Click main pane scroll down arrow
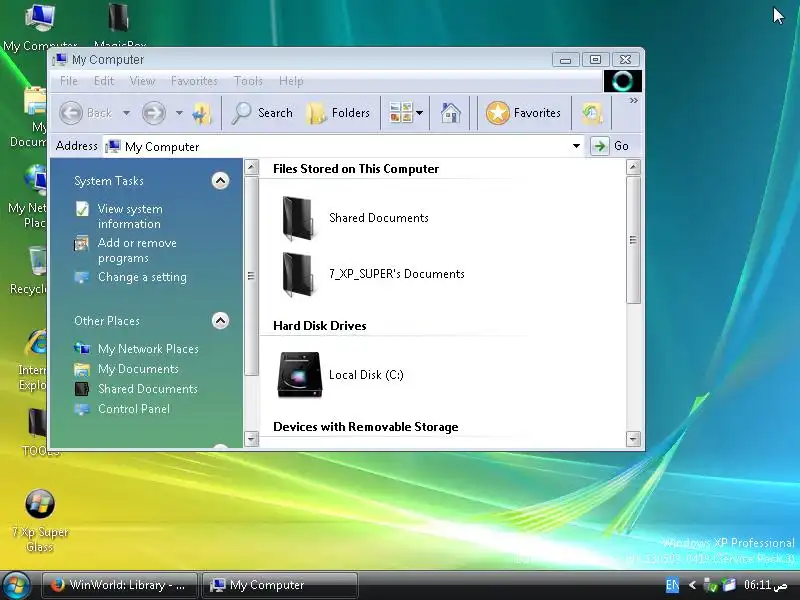 (x=633, y=439)
